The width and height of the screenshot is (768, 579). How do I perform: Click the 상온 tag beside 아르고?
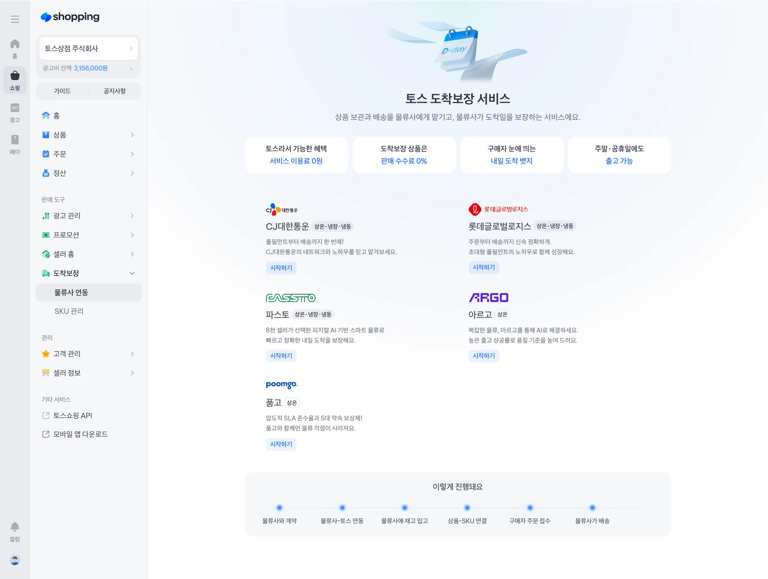[x=502, y=314]
